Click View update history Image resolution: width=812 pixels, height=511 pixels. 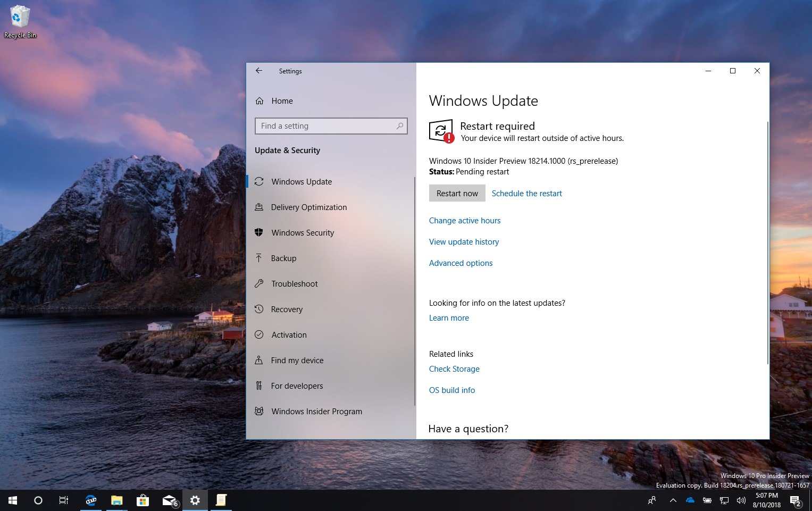click(464, 241)
